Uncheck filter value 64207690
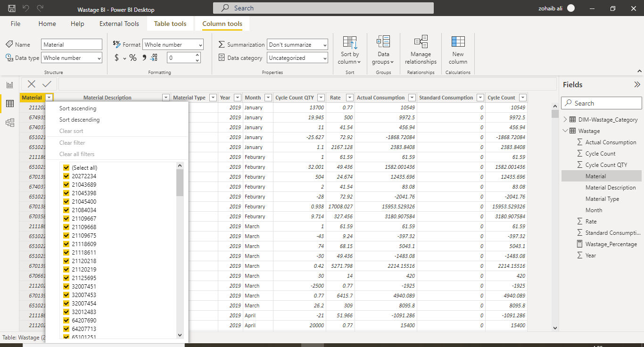 [66, 320]
